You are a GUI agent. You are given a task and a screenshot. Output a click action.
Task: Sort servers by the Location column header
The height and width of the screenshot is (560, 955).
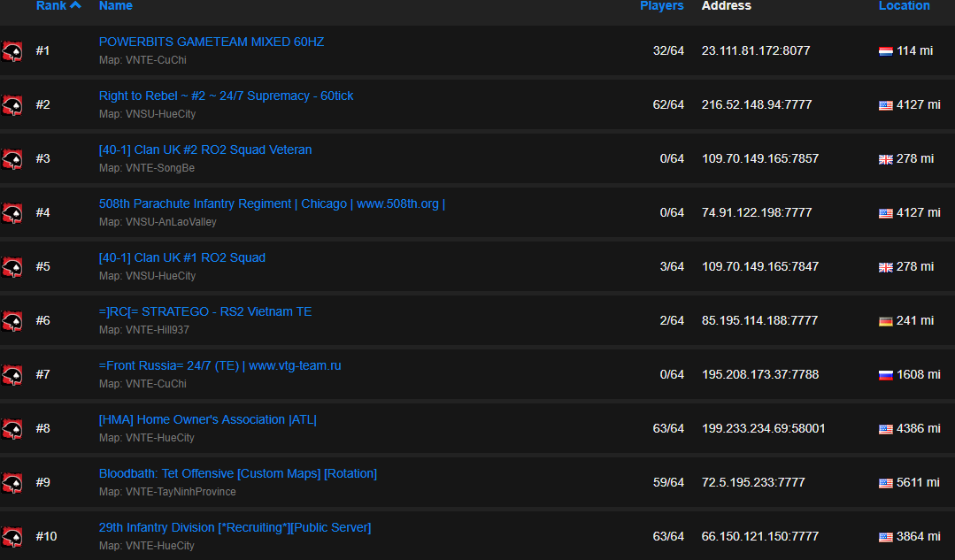tap(904, 5)
